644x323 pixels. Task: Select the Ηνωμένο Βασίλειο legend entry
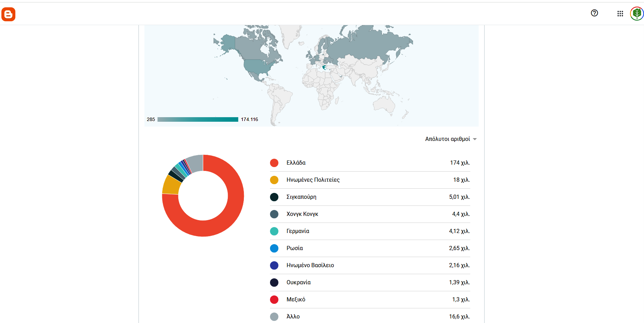pos(310,265)
